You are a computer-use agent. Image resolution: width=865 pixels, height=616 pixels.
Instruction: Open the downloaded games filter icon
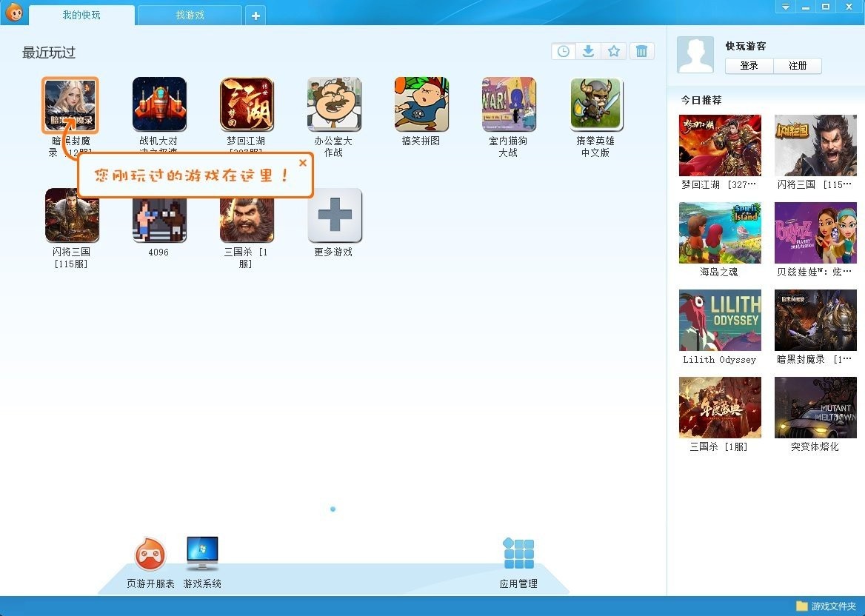(589, 51)
